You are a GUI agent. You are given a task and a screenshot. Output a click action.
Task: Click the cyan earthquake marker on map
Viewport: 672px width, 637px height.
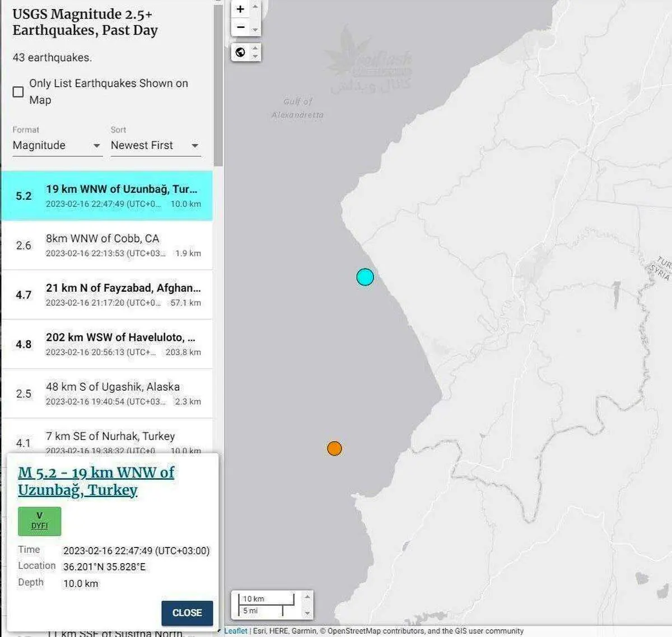click(365, 277)
